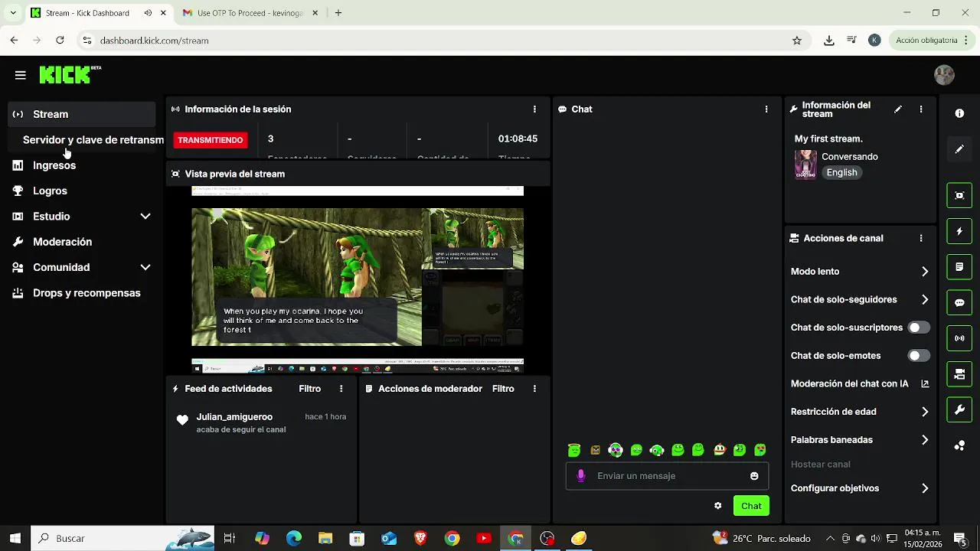The width and height of the screenshot is (980, 551).
Task: Select Stream in the left navigation
Action: (x=81, y=114)
